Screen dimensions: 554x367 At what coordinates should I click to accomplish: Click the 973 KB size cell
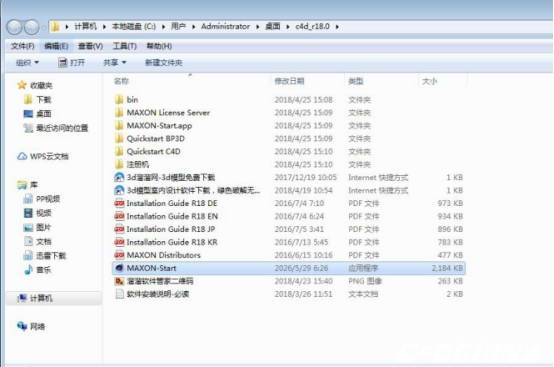point(450,203)
